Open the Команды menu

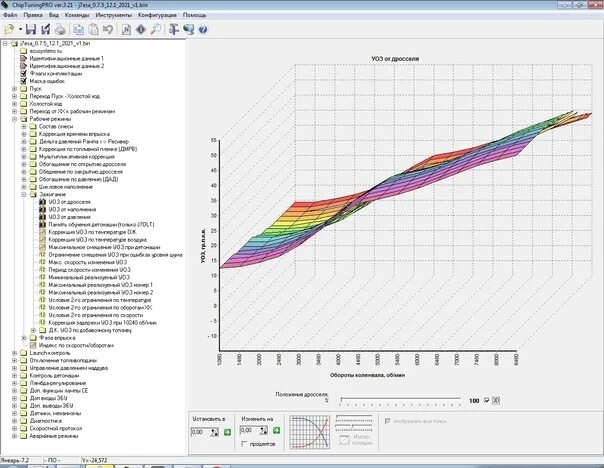pyautogui.click(x=77, y=15)
